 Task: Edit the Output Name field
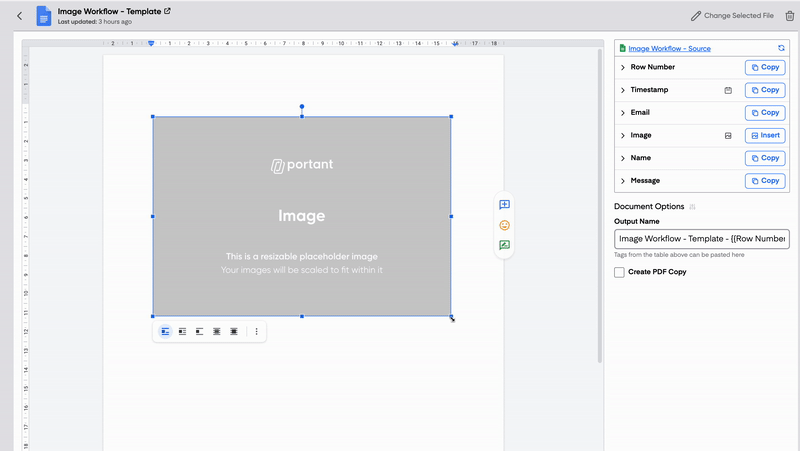[x=702, y=239]
